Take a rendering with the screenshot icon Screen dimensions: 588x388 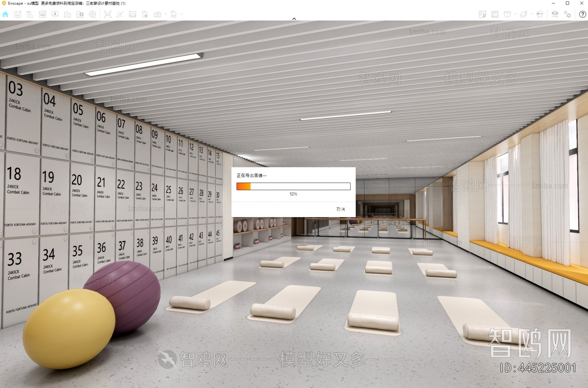click(107, 14)
